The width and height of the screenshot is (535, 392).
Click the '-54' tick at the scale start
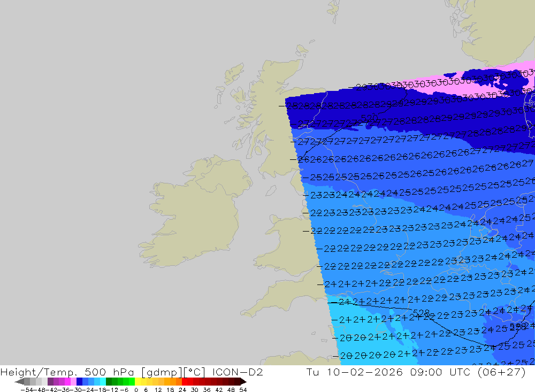coord(27,390)
